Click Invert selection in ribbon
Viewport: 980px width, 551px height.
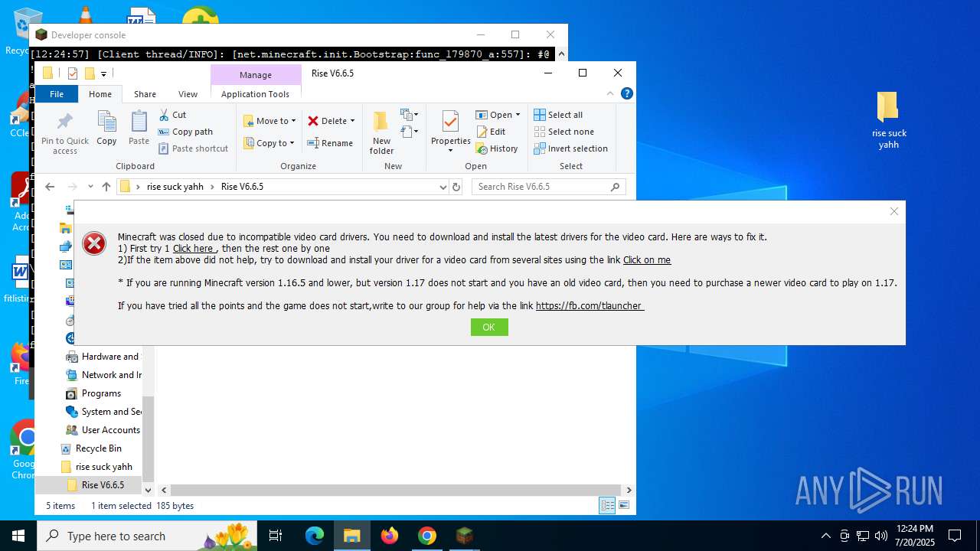[x=570, y=148]
